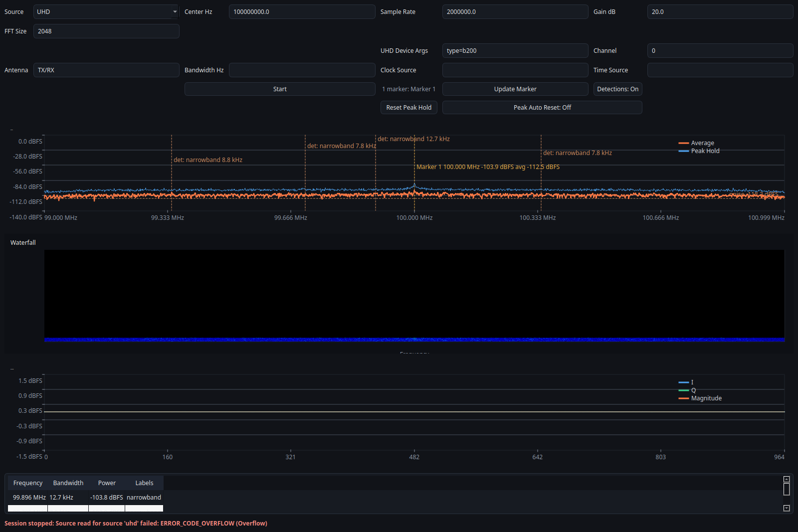Click the Update Marker button

(515, 89)
